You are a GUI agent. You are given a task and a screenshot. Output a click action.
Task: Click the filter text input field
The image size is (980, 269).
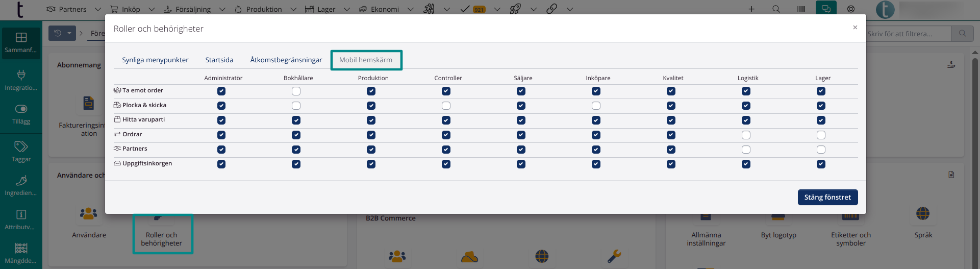(x=907, y=34)
